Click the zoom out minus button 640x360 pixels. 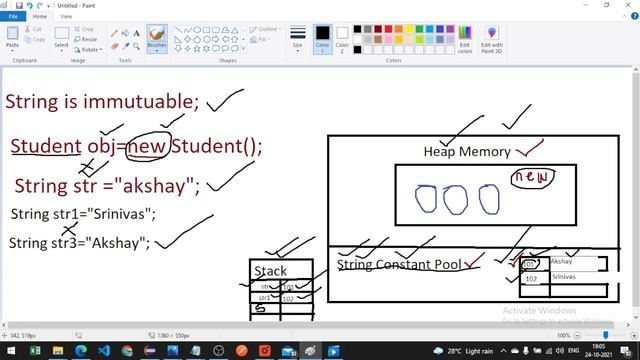577,335
